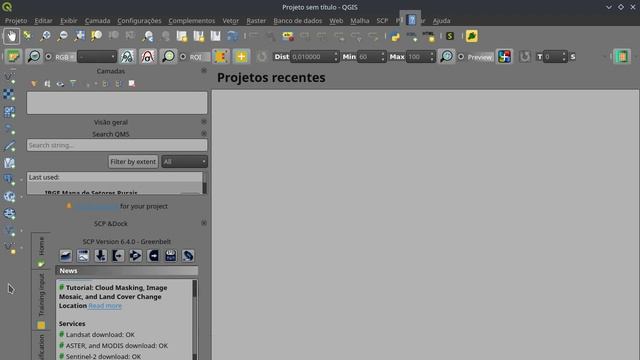Click the QMS last used list scrollbar
The image size is (640, 360).
click(x=204, y=183)
